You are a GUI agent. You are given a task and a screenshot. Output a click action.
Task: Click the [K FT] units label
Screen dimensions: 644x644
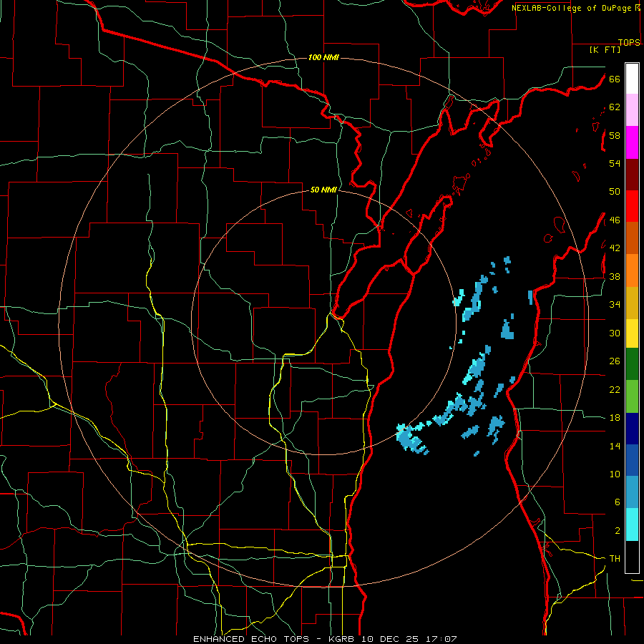point(605,50)
